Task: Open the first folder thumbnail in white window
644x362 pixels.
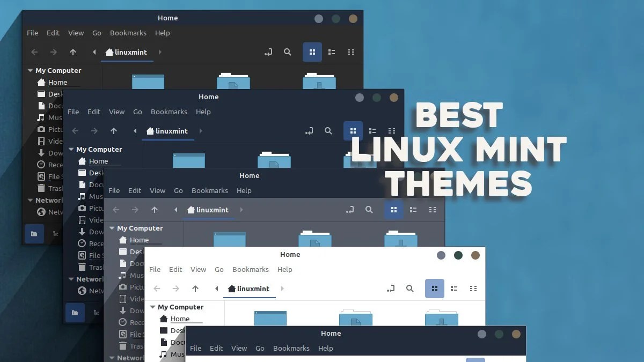Action: 270,318
